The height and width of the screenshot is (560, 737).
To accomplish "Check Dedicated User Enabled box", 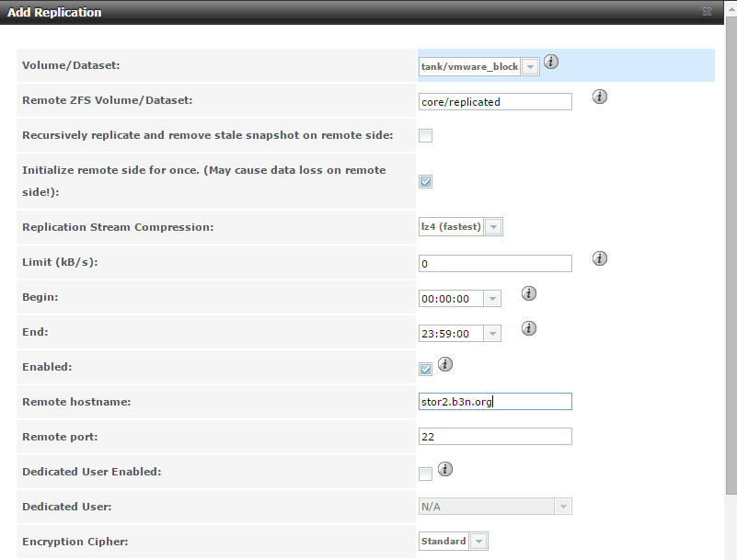I will pos(425,474).
